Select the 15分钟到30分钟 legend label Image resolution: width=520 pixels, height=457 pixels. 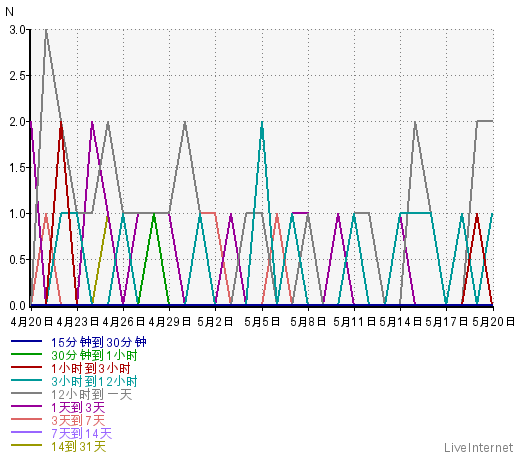click(99, 342)
